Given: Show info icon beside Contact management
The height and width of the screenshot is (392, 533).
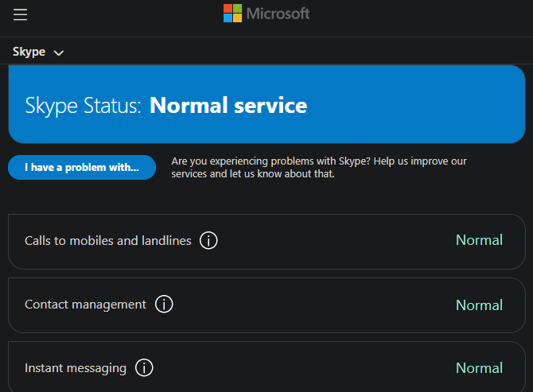Looking at the screenshot, I should coord(164,305).
